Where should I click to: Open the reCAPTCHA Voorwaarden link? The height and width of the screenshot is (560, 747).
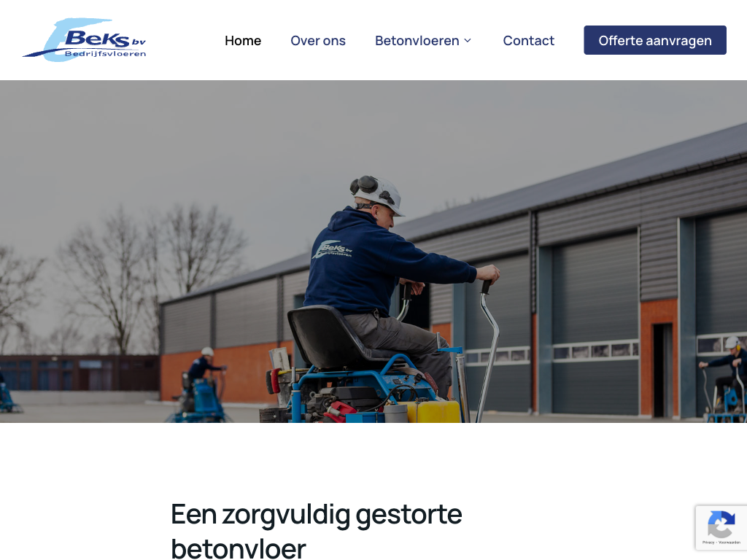729,542
